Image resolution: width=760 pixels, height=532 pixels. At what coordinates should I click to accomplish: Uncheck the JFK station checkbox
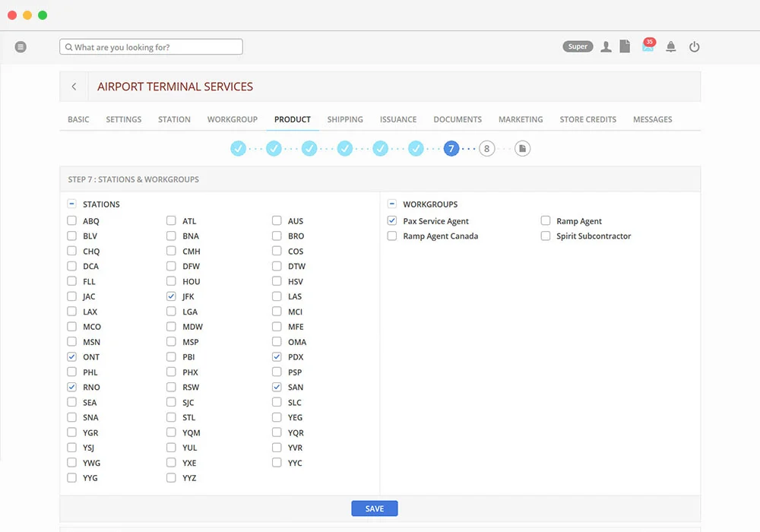[x=171, y=296]
